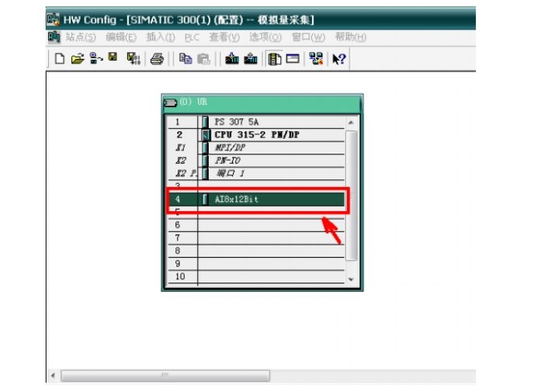The width and height of the screenshot is (534, 392).
Task: Open the 站点(S) menu
Action: coord(81,37)
